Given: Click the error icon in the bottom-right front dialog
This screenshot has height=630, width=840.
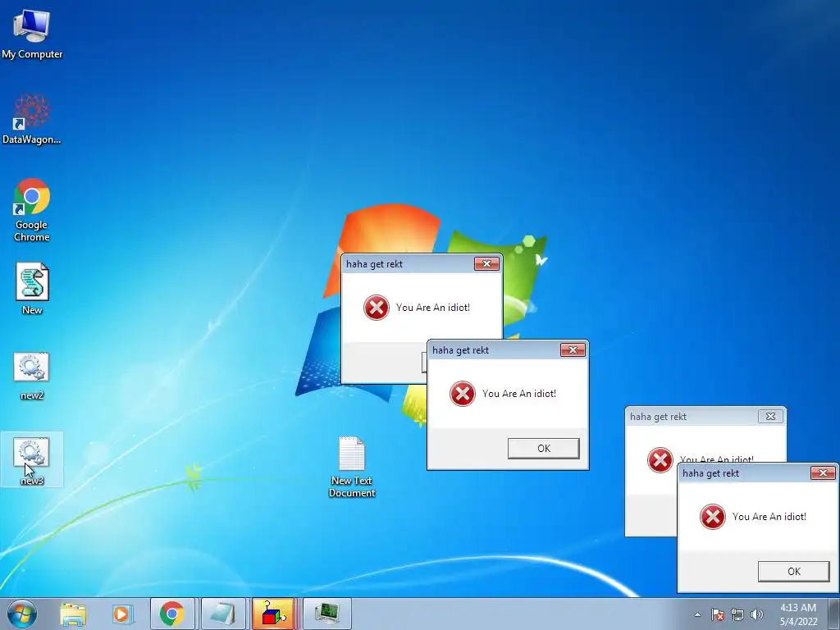Looking at the screenshot, I should point(713,517).
